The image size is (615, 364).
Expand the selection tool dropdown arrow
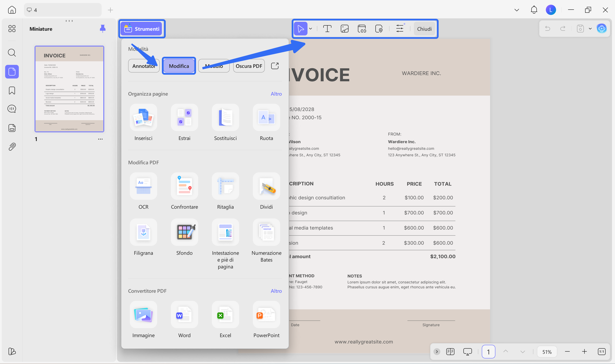tap(310, 29)
